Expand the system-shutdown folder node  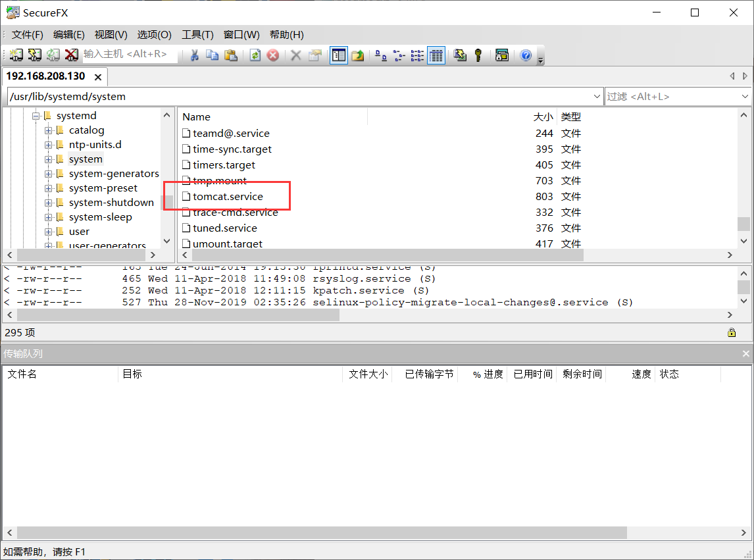coord(49,203)
